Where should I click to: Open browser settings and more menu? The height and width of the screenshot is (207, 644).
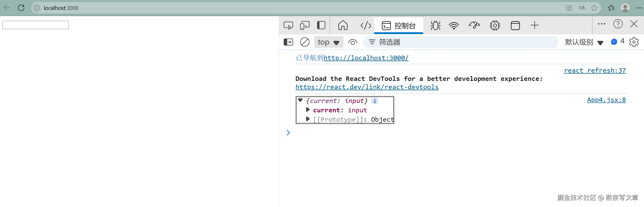click(x=639, y=8)
